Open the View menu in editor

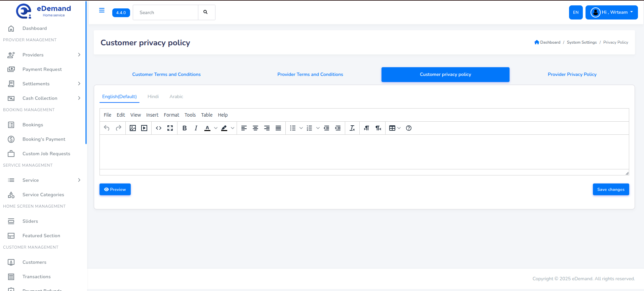coord(135,115)
